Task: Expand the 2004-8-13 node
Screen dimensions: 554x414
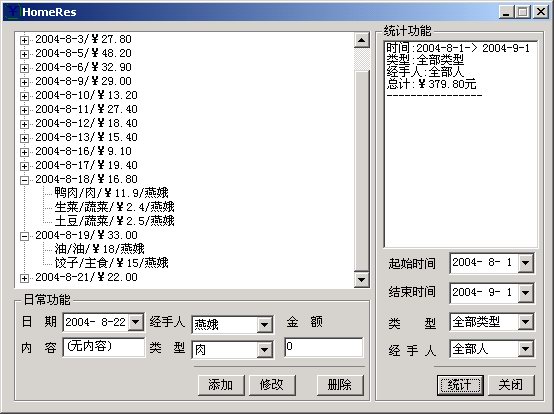Action: (24, 138)
